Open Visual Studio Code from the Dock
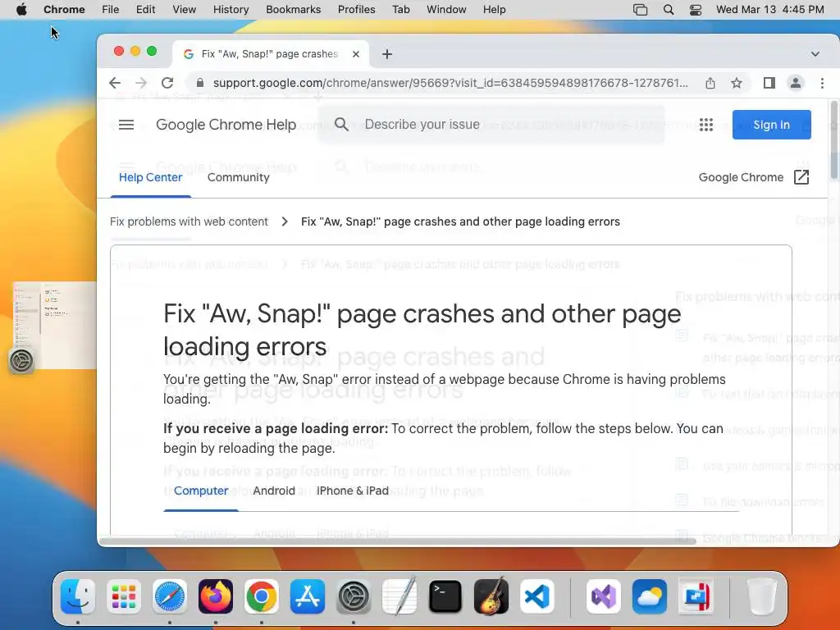The image size is (840, 630). 537,596
